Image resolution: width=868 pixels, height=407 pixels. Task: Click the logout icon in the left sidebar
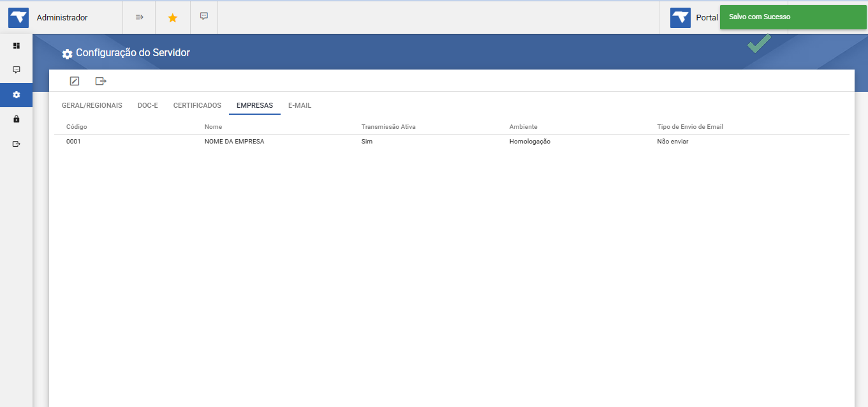click(x=17, y=144)
